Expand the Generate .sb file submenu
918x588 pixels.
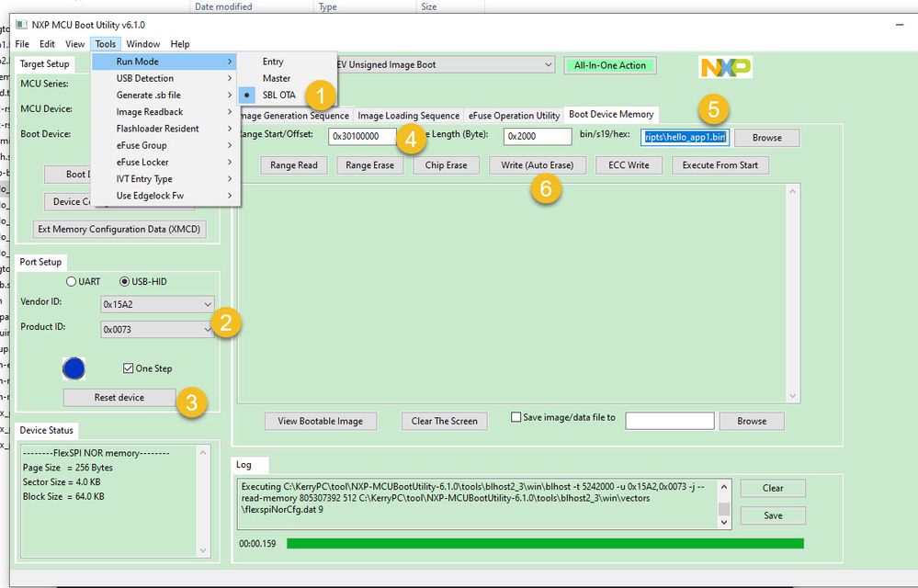pos(165,95)
